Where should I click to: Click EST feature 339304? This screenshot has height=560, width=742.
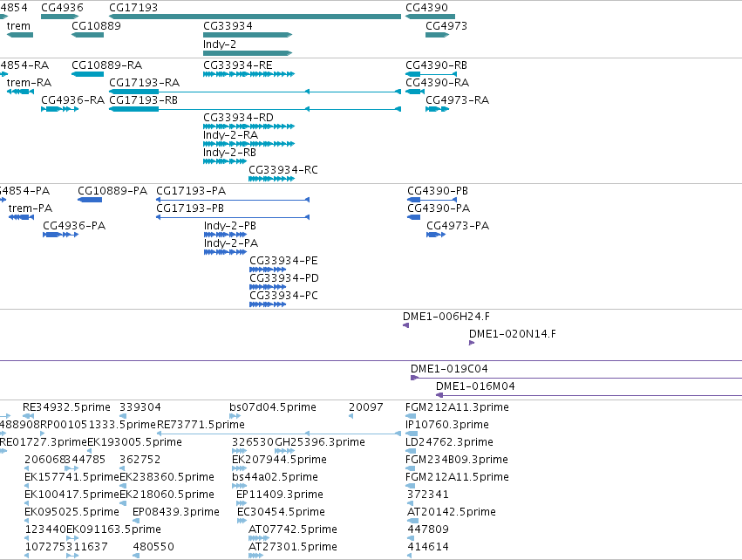pos(123,416)
